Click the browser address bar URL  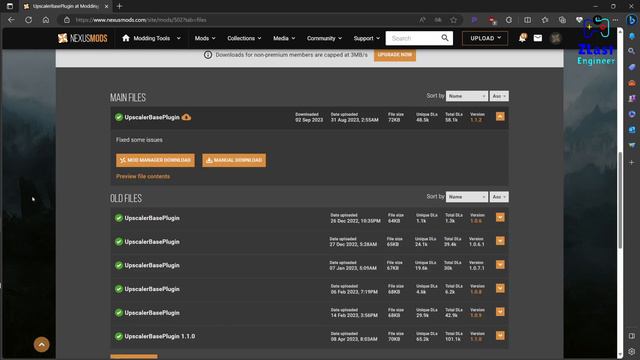click(x=141, y=20)
